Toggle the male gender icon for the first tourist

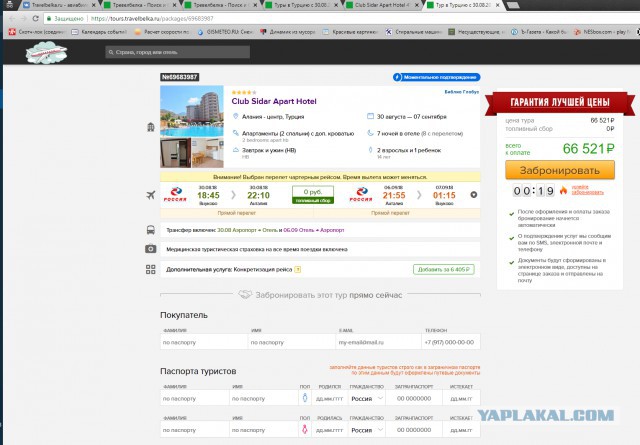pos(304,398)
